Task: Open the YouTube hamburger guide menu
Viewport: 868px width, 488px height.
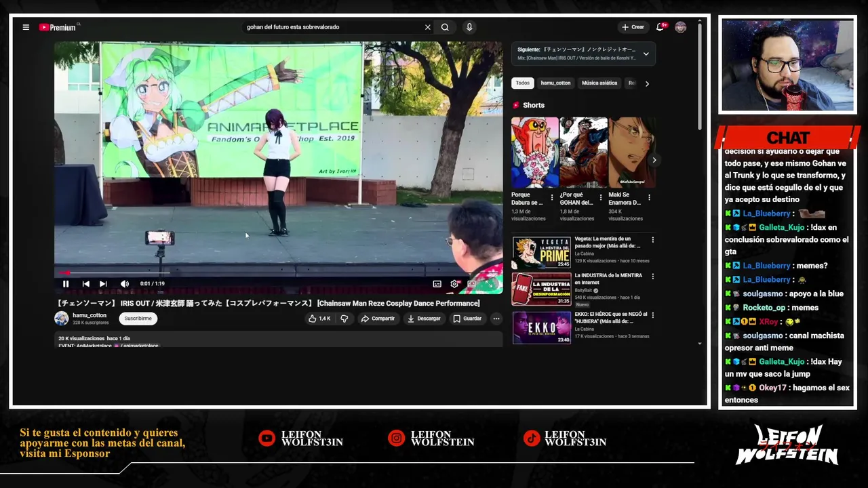Action: coord(26,27)
